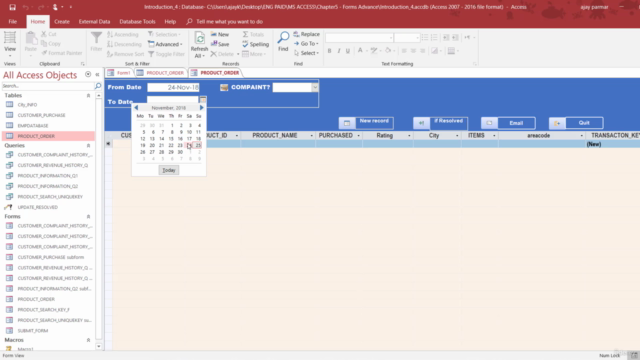
Task: Open the City column filter arrow
Action: [x=457, y=136]
